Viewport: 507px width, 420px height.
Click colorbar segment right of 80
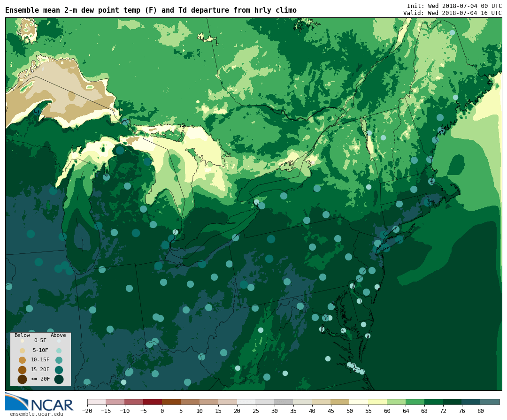pyautogui.click(x=490, y=402)
